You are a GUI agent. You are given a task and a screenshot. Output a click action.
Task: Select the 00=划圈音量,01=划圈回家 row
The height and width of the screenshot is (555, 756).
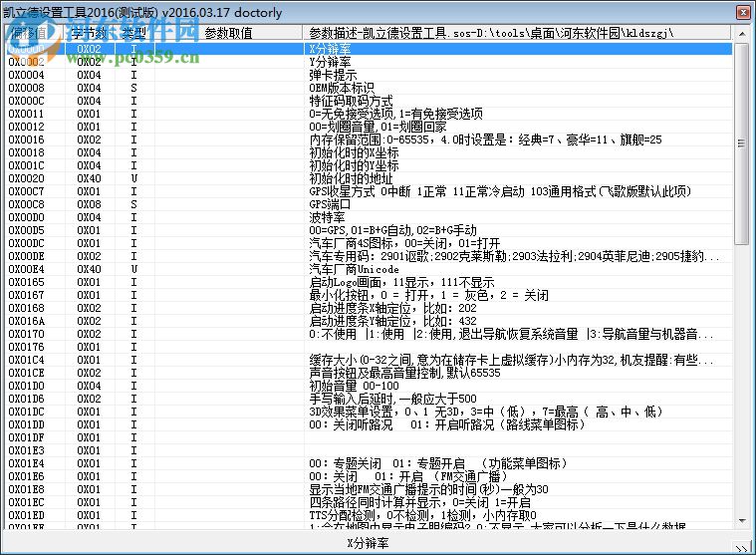(x=370, y=127)
